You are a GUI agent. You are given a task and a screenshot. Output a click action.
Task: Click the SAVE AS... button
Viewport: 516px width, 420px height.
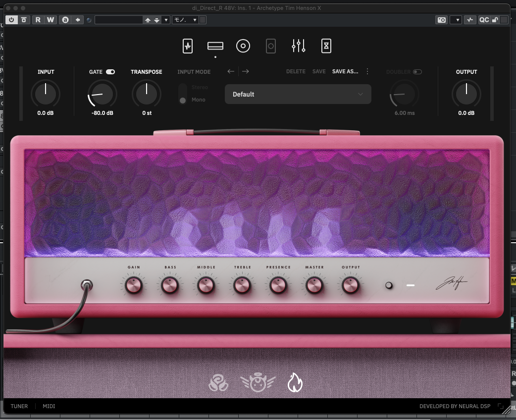click(x=345, y=71)
